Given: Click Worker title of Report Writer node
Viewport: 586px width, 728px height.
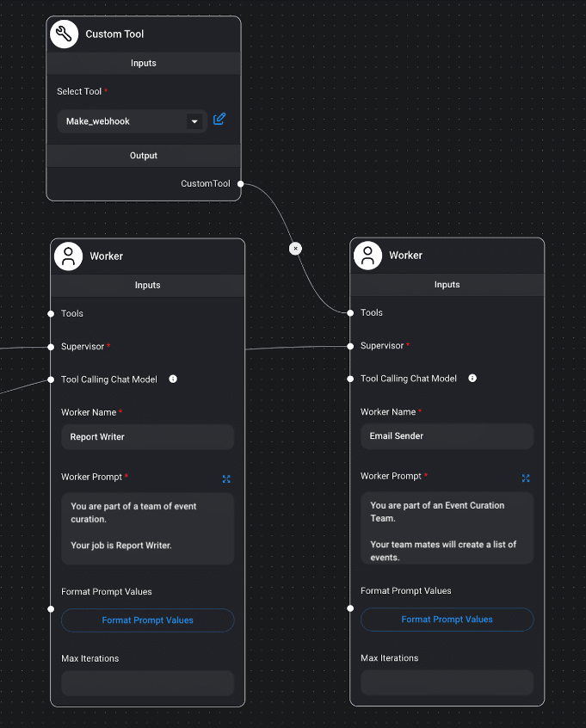Looking at the screenshot, I should pyautogui.click(x=107, y=256).
